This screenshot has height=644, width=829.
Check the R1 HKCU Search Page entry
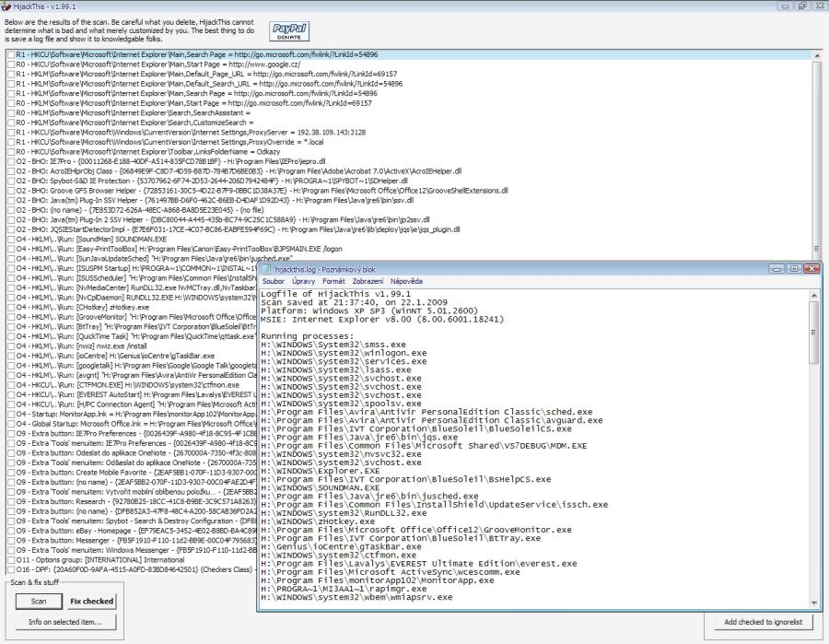click(x=11, y=54)
